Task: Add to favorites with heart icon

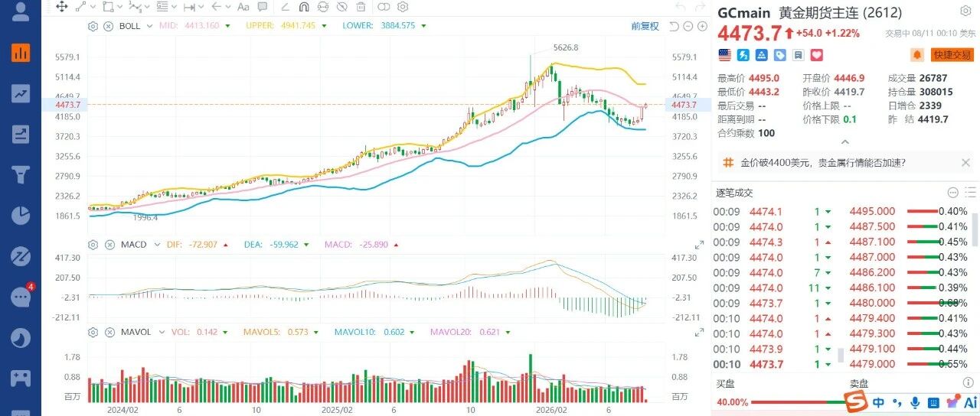Action: (816, 55)
